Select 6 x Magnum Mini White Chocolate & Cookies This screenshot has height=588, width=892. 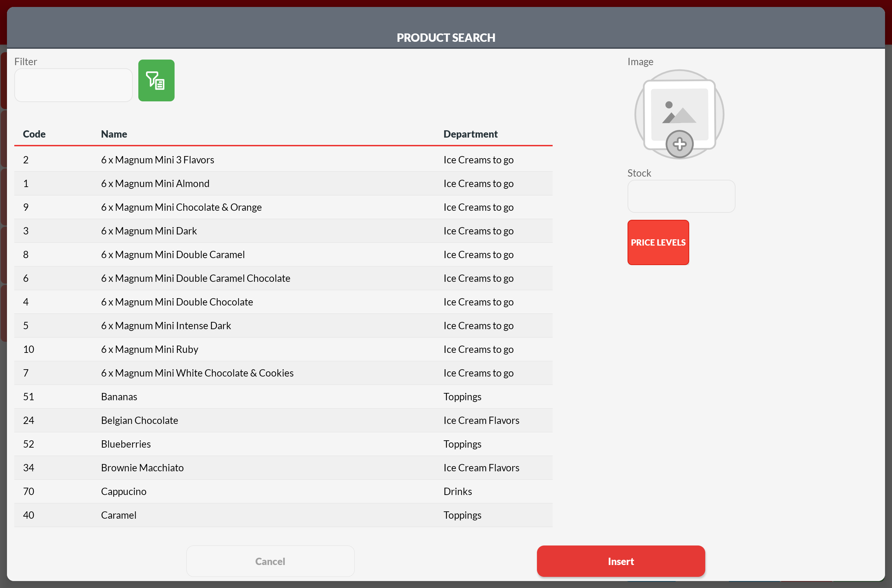(197, 373)
